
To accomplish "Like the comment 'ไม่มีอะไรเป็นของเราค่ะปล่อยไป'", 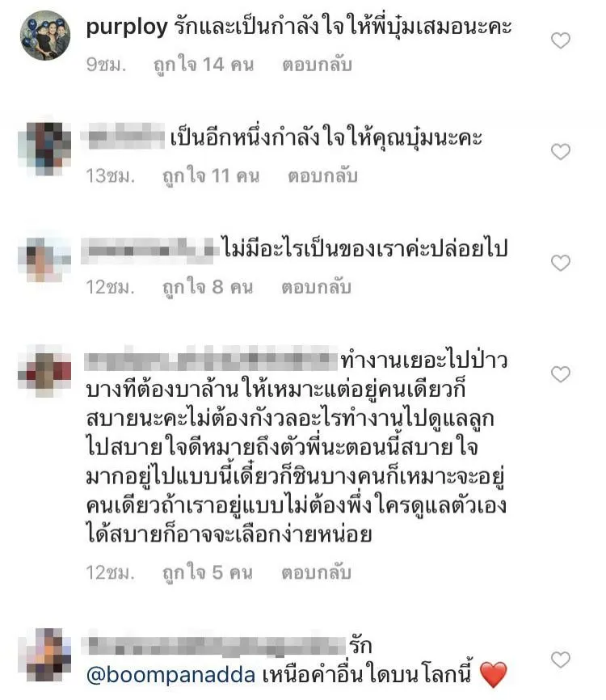I will (x=561, y=263).
